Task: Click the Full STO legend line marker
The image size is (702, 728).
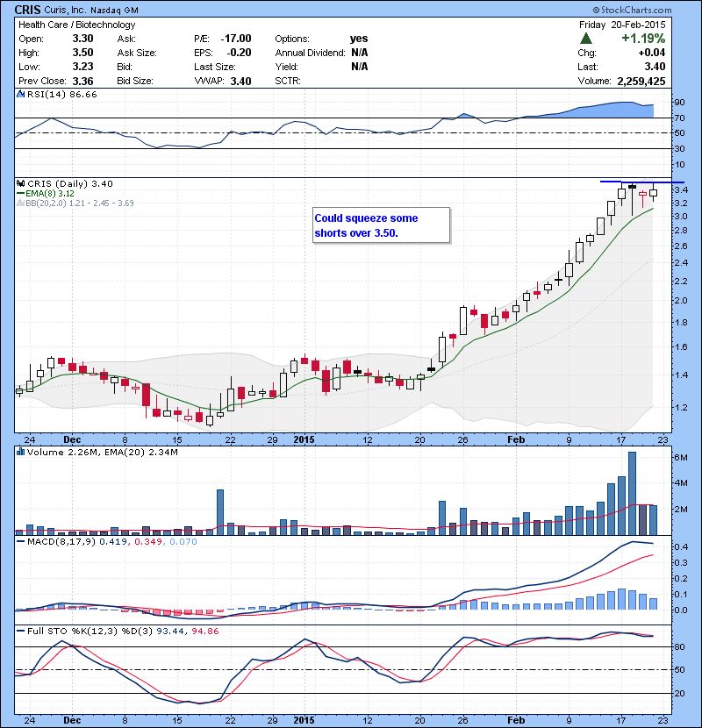Action: tap(21, 631)
